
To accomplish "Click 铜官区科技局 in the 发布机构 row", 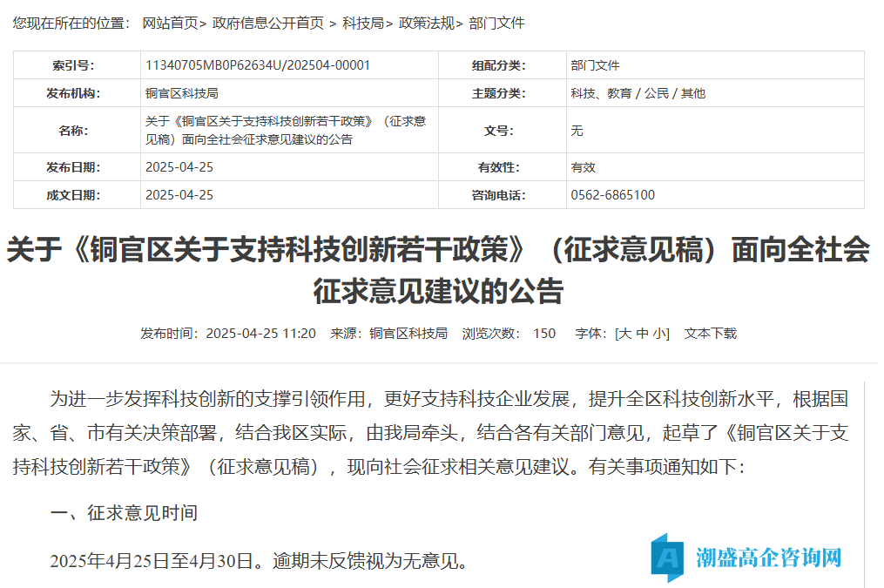I will point(181,93).
